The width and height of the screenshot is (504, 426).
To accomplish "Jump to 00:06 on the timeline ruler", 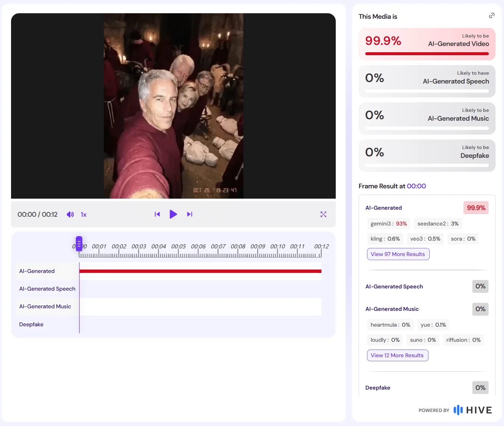I will click(x=198, y=246).
